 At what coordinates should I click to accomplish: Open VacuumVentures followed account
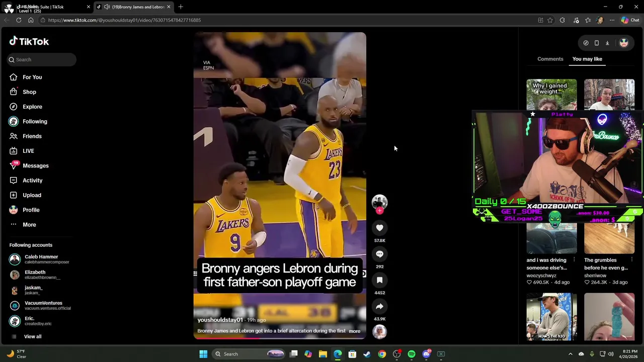40,306
